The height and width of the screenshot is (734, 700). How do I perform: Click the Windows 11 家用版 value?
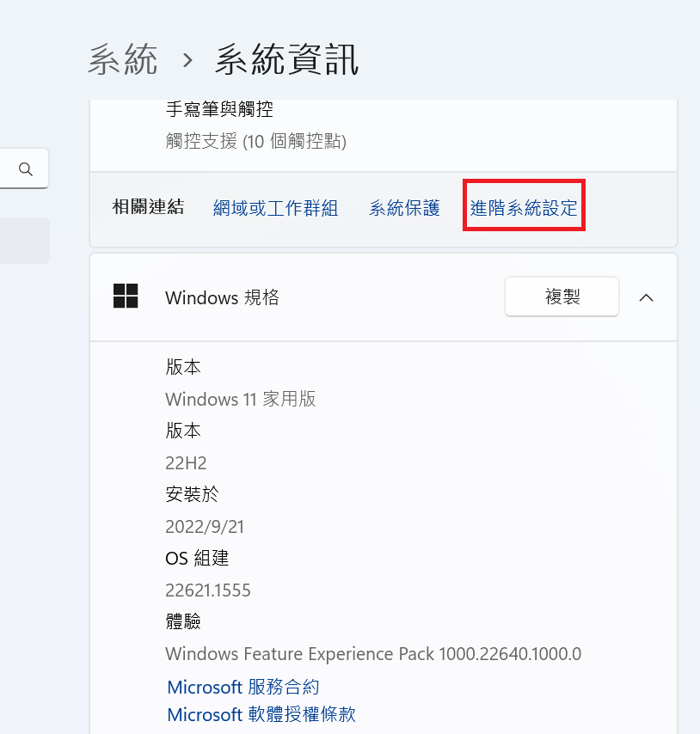point(241,399)
